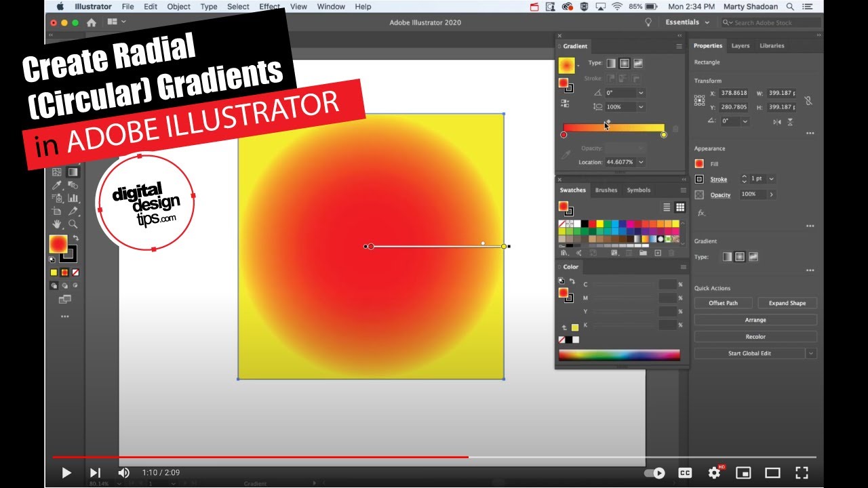Click Reverse Gradient icon in Gradient panel

point(565,103)
